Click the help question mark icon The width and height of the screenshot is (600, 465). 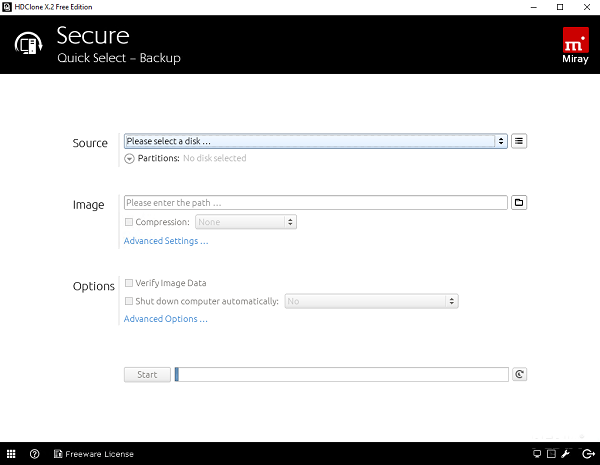pyautogui.click(x=35, y=454)
